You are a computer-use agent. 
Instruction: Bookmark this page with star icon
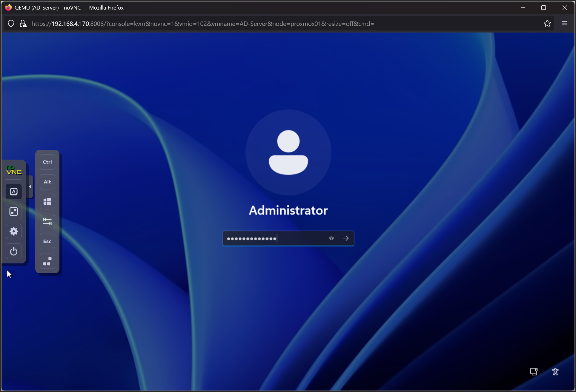coord(547,24)
